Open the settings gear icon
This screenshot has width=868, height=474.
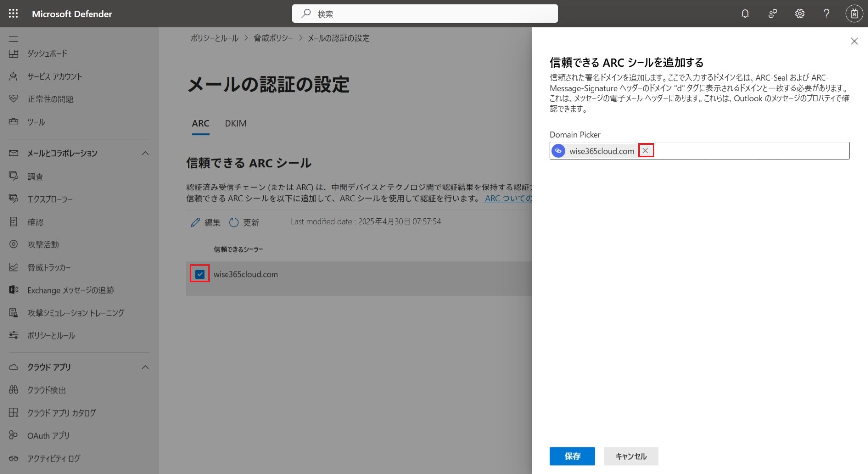pyautogui.click(x=799, y=14)
